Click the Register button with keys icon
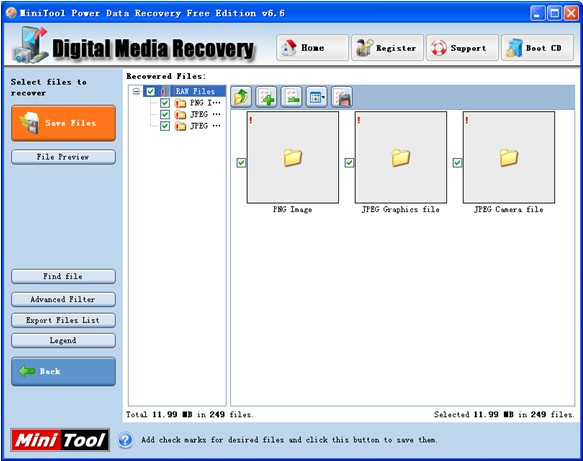Screen dimensions: 583x461 (387, 48)
